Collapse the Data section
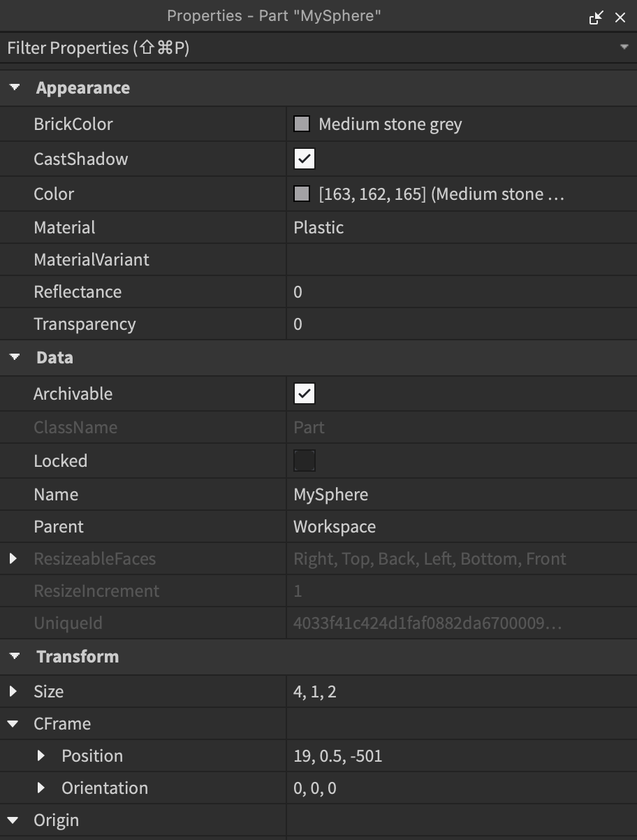 pos(15,357)
